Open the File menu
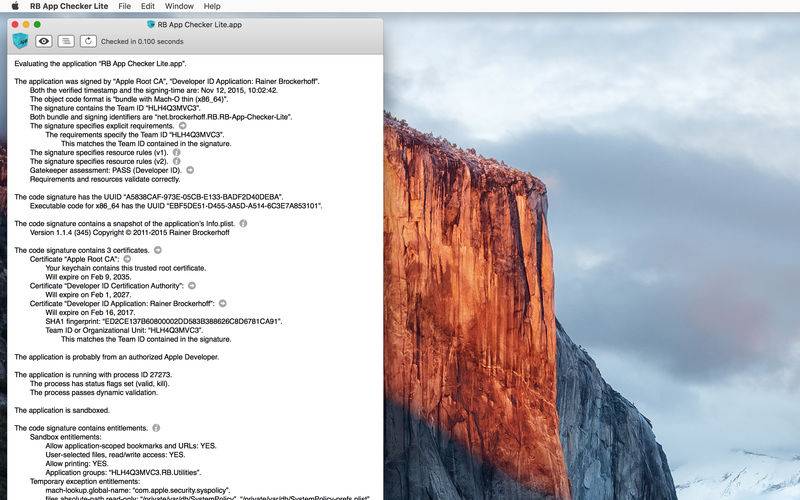The width and height of the screenshot is (800, 500). coord(124,6)
